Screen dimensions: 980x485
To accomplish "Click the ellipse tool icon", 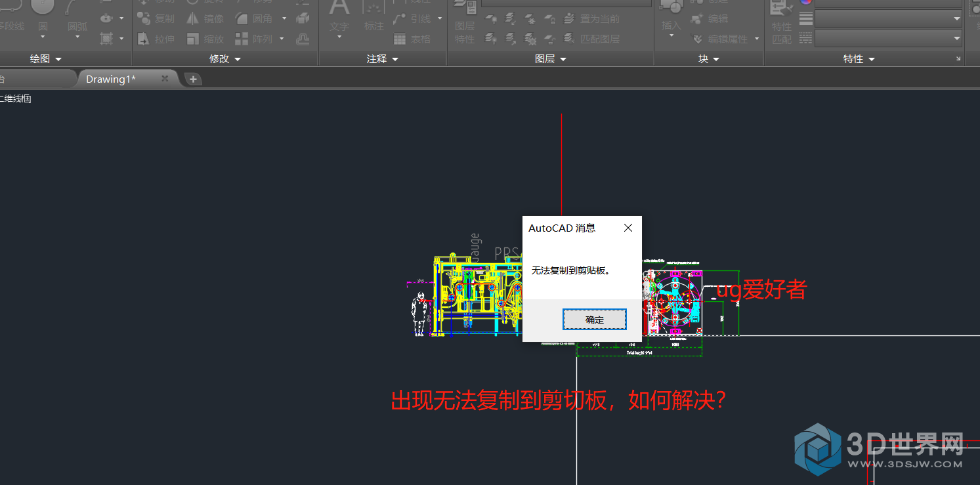I will tap(106, 18).
